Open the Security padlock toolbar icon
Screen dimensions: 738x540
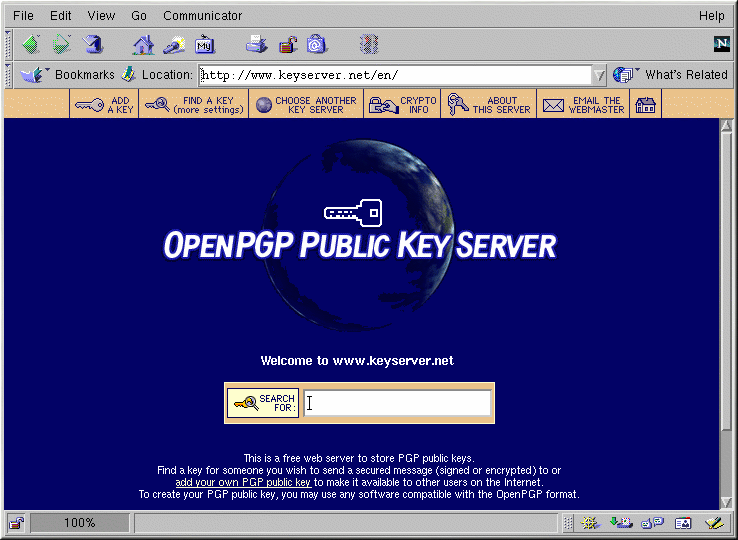(x=287, y=44)
